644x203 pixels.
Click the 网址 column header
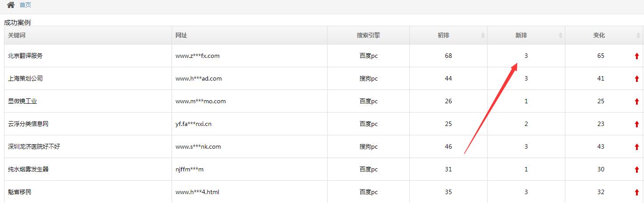click(250, 35)
